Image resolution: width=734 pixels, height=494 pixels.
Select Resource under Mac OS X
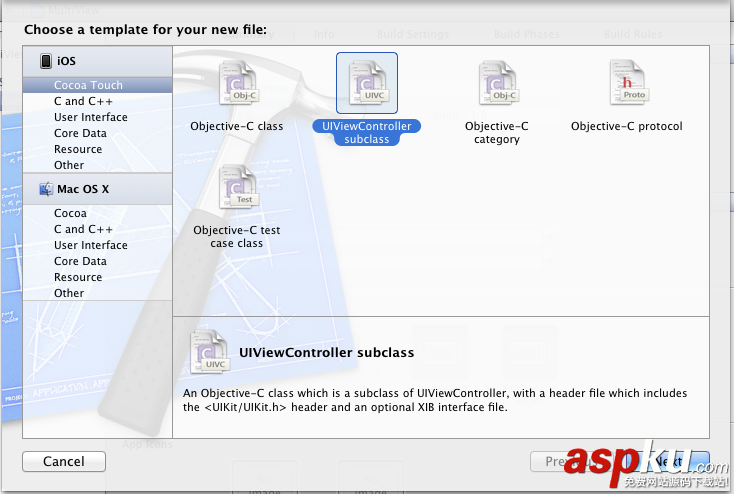coord(97,277)
